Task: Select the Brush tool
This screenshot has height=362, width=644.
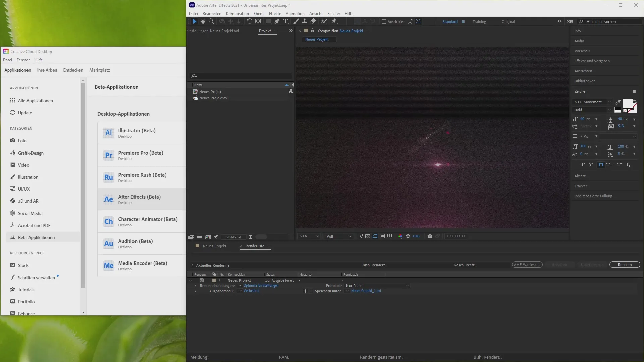Action: click(x=296, y=21)
